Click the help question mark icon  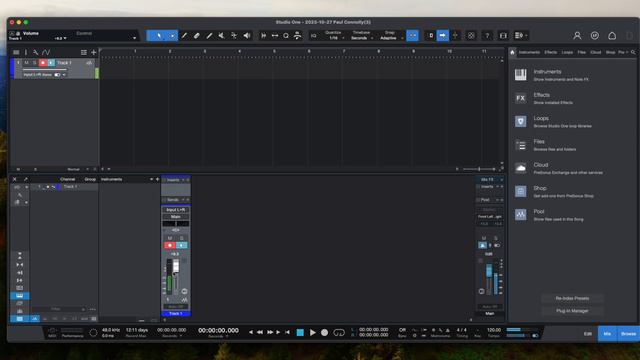click(x=487, y=36)
